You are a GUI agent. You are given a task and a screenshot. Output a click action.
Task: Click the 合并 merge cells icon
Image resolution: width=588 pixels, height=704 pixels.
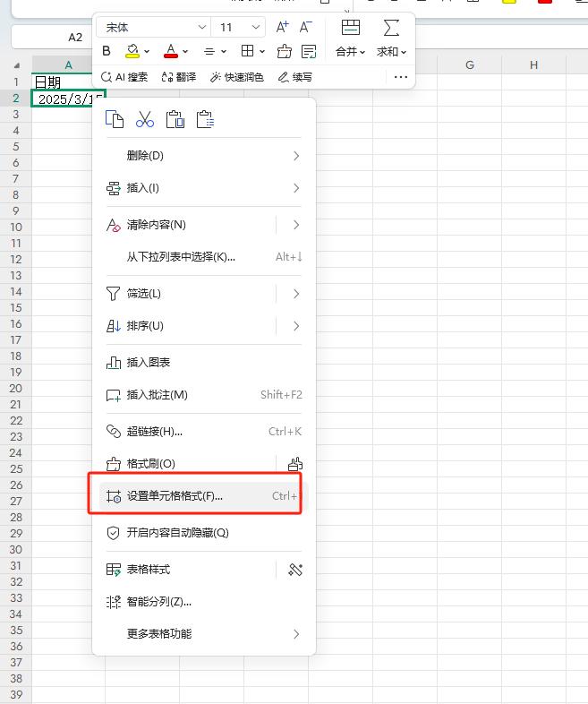(x=351, y=28)
